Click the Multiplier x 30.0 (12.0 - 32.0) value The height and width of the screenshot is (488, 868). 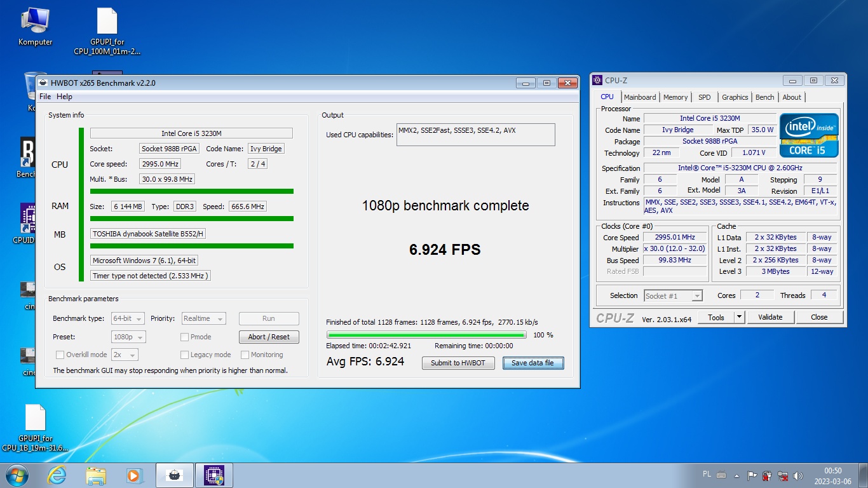(x=675, y=248)
